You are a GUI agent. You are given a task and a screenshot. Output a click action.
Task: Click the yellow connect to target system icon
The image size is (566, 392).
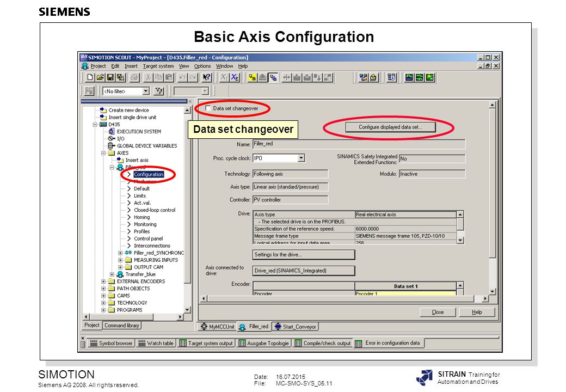253,78
